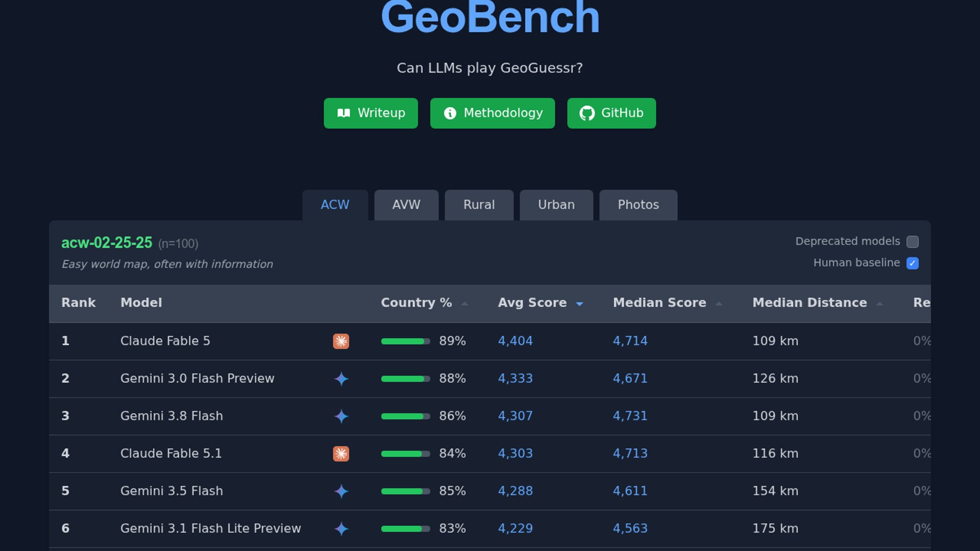
Task: Open the Writeup button
Action: (371, 113)
